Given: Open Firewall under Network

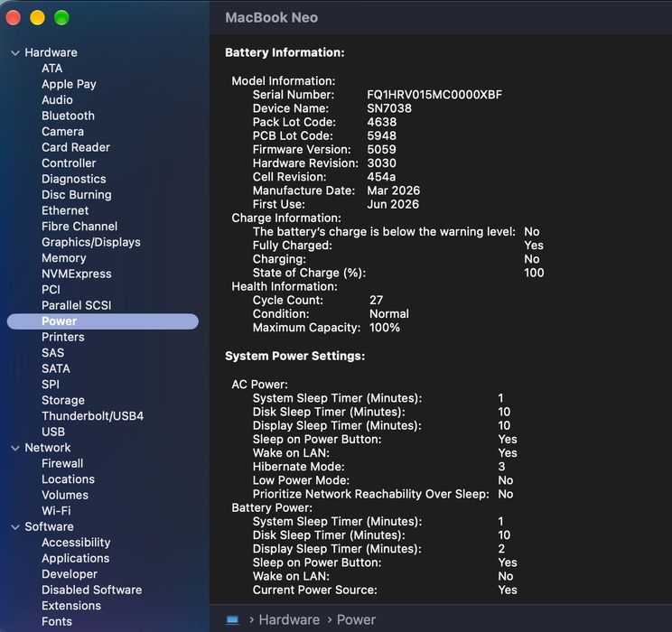Looking at the screenshot, I should [x=62, y=463].
